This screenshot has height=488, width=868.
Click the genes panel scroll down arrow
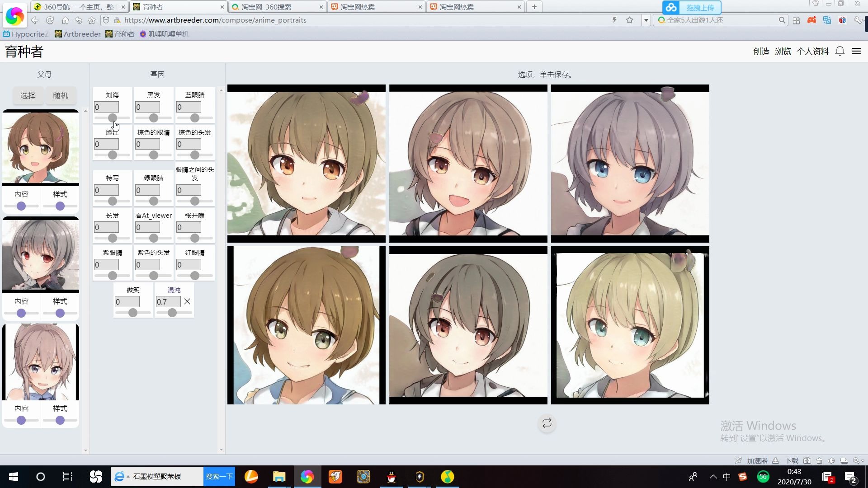click(221, 450)
